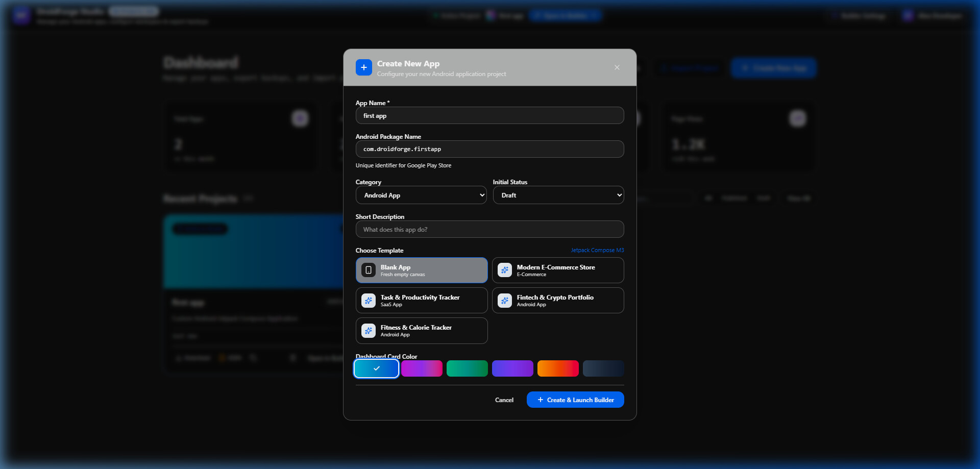Select the Blank App template icon
Image resolution: width=980 pixels, height=469 pixels.
pyautogui.click(x=369, y=270)
